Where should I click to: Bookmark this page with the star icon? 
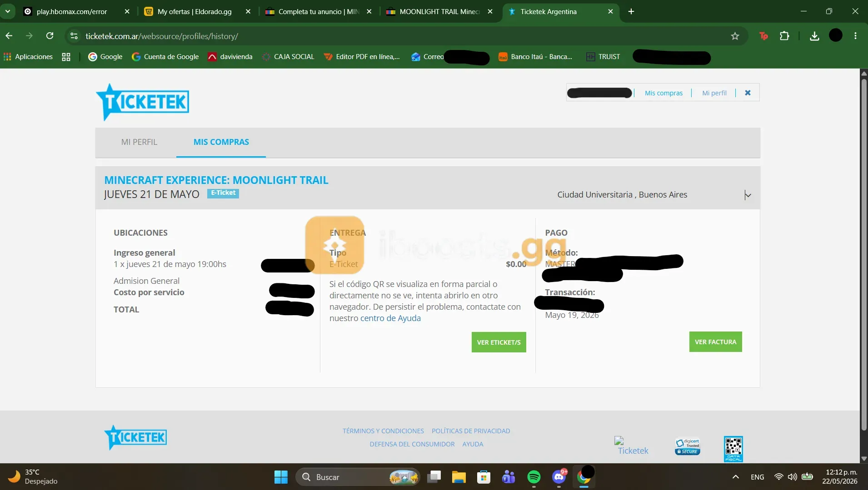pyautogui.click(x=735, y=36)
